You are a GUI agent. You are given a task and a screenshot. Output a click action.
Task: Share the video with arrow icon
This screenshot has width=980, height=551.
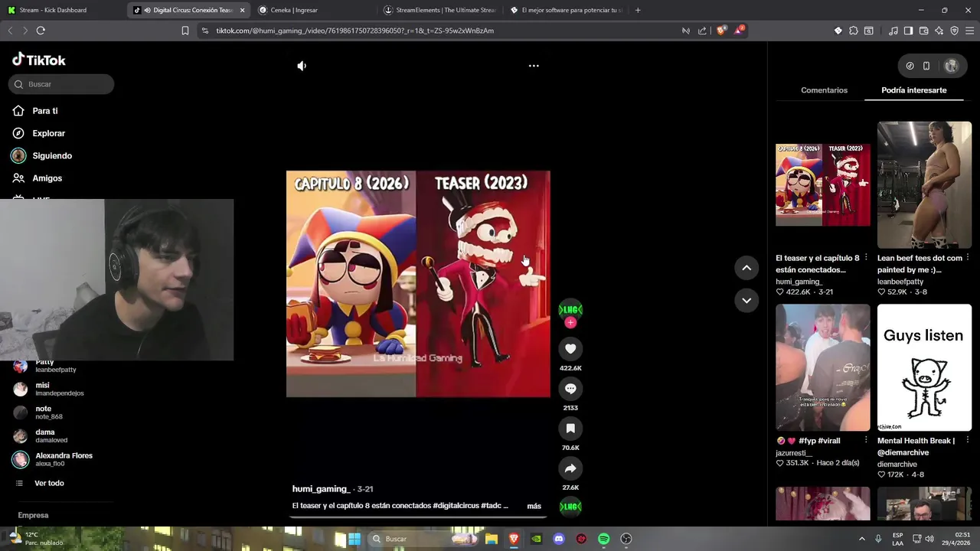[570, 468]
